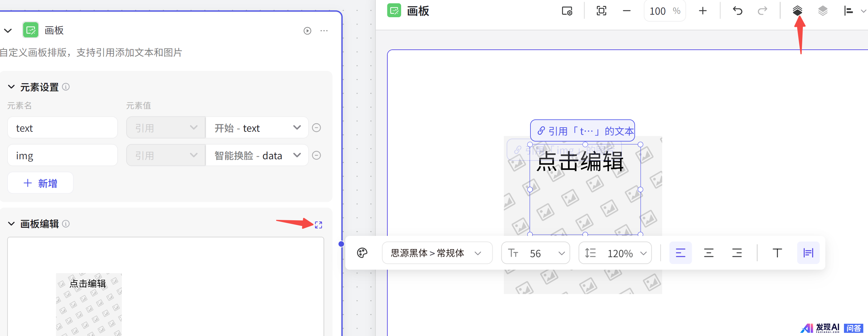The image size is (868, 336).
Task: Toggle center text alignment
Action: (709, 253)
